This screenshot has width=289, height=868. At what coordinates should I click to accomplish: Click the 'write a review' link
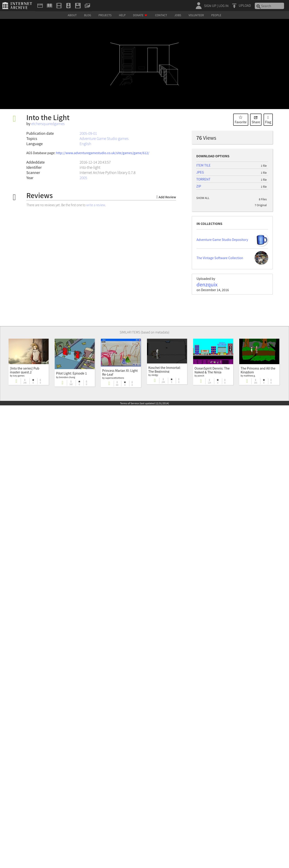click(x=96, y=205)
